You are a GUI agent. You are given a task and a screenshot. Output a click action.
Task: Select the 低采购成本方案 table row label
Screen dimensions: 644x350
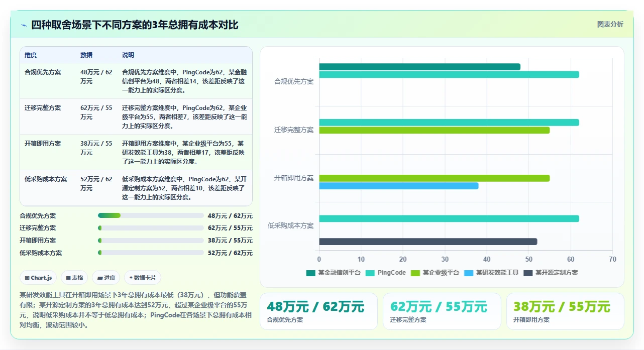46,179
